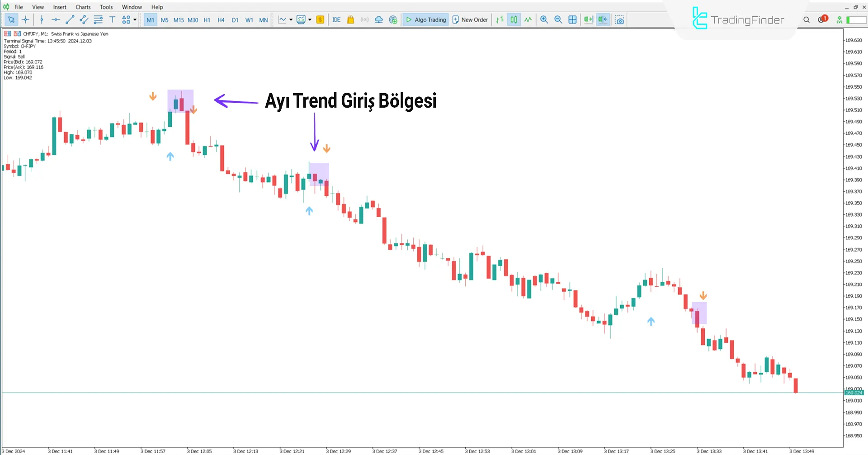Viewport: 868px width, 455px height.
Task: Toggle Algo Trading on or off
Action: pyautogui.click(x=425, y=19)
